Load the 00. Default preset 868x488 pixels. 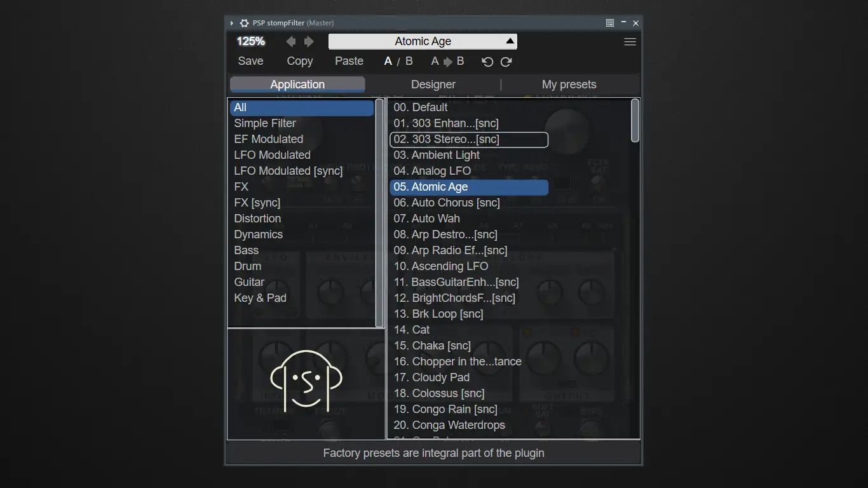coord(469,107)
